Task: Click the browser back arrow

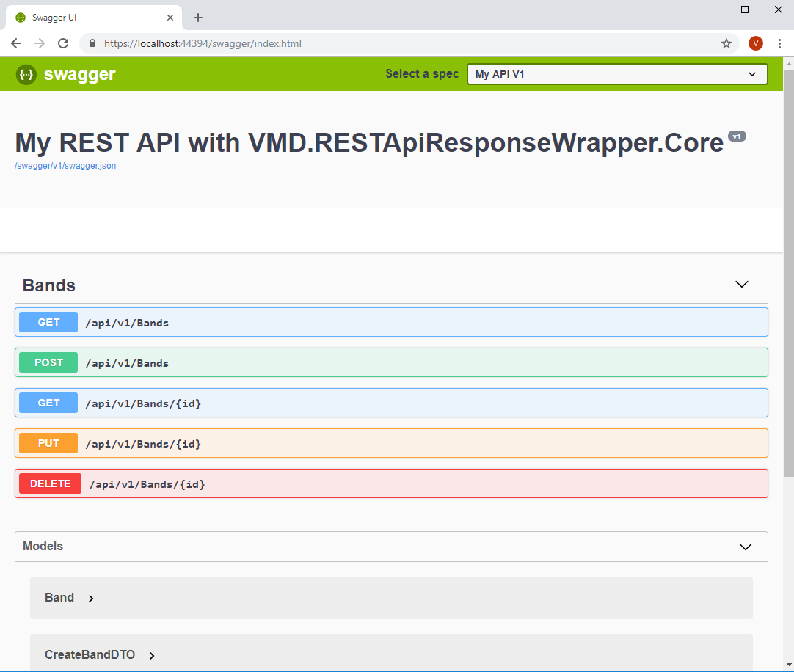Action: [x=16, y=43]
